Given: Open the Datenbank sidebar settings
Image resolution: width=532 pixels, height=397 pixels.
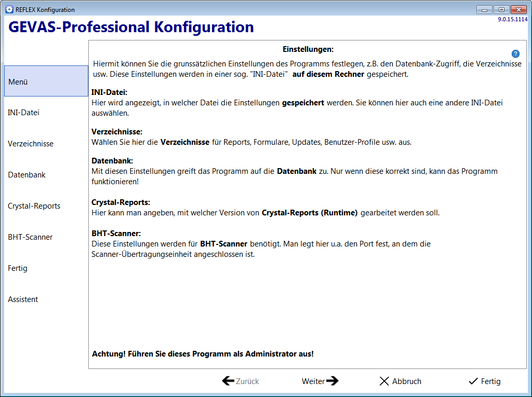Looking at the screenshot, I should click(x=27, y=175).
